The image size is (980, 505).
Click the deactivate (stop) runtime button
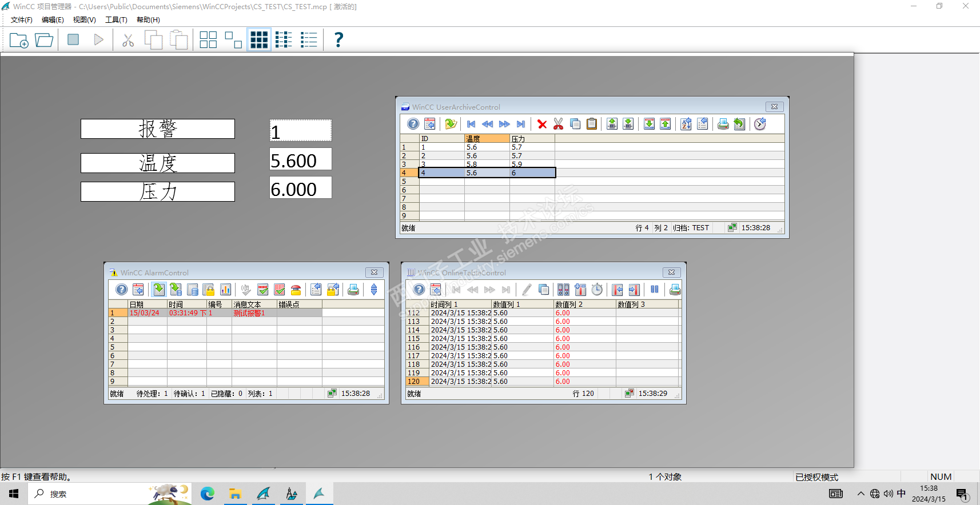tap(73, 39)
